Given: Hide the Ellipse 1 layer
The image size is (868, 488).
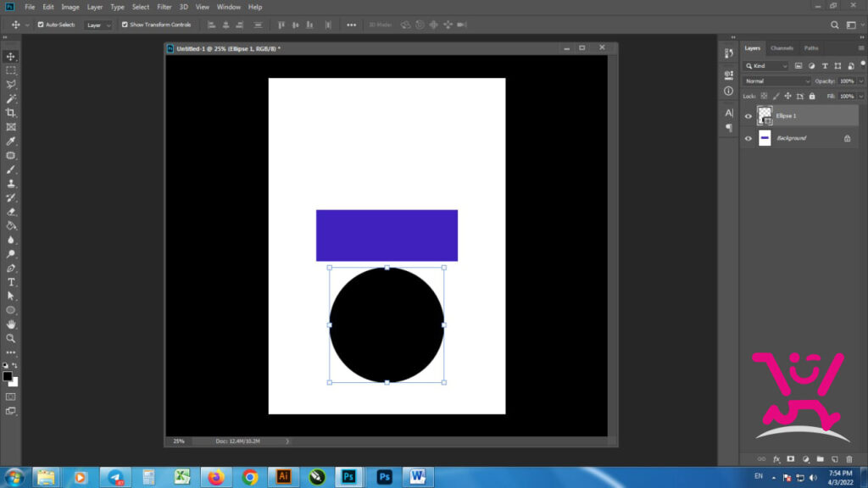Looking at the screenshot, I should pos(748,116).
